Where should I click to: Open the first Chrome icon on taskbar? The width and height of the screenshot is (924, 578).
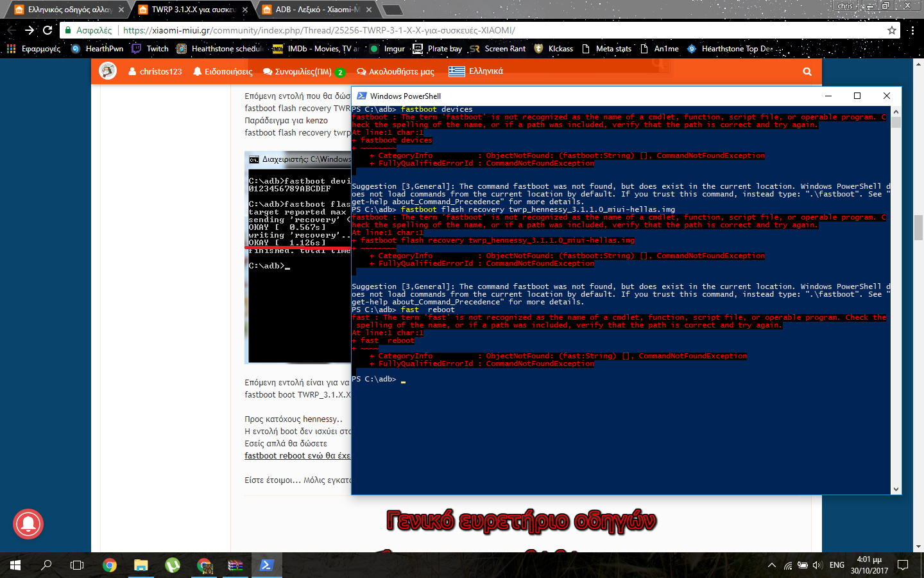coord(110,565)
